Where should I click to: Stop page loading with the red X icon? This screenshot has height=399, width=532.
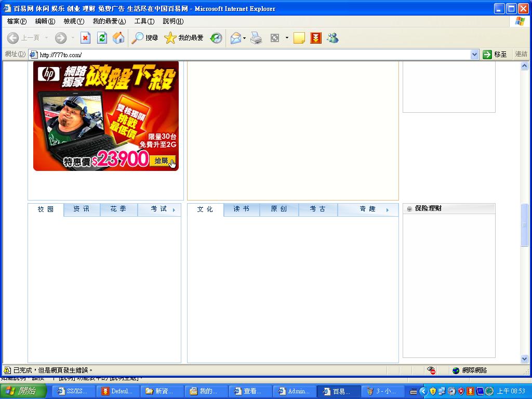85,37
